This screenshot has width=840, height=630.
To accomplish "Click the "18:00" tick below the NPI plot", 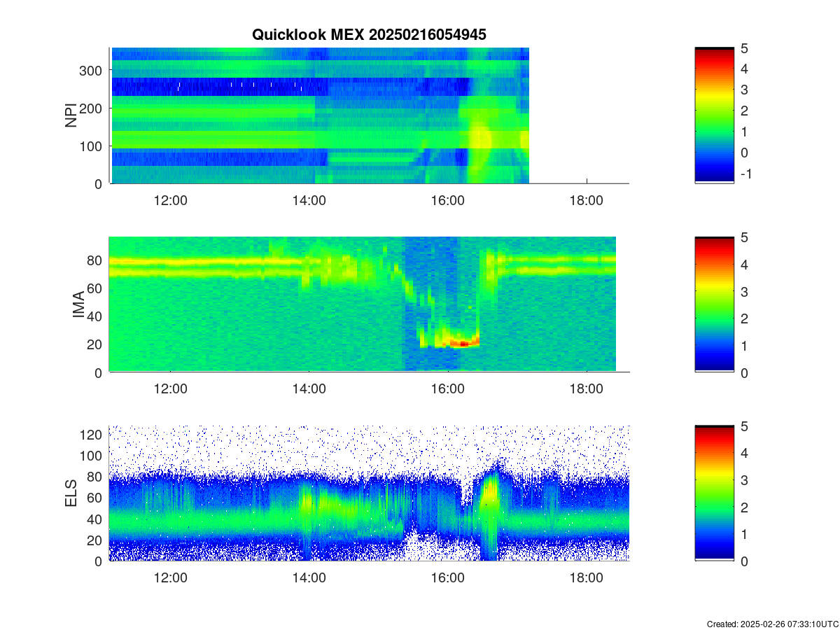I will click(587, 200).
